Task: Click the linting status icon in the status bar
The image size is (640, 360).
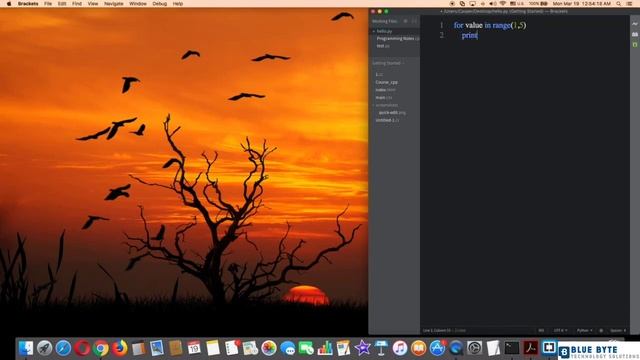Action: [x=601, y=330]
